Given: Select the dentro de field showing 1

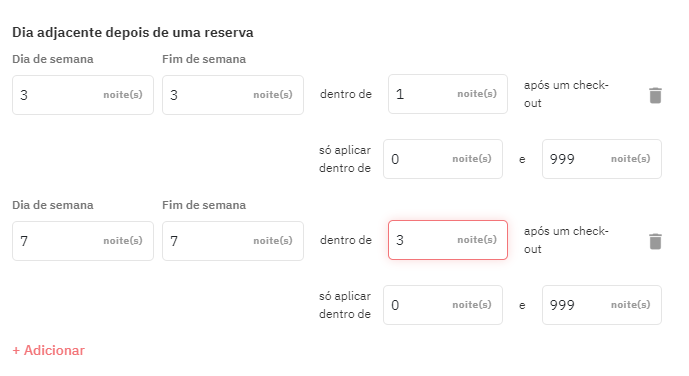Looking at the screenshot, I should click(x=448, y=94).
